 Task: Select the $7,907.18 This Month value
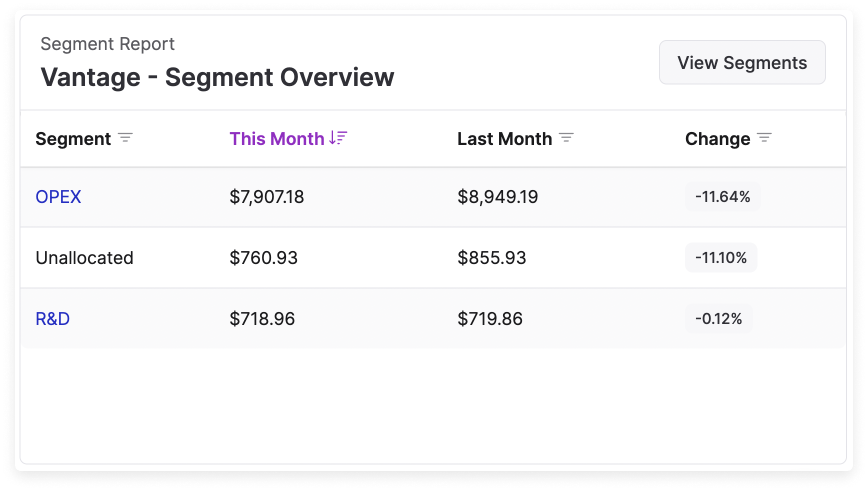click(266, 197)
